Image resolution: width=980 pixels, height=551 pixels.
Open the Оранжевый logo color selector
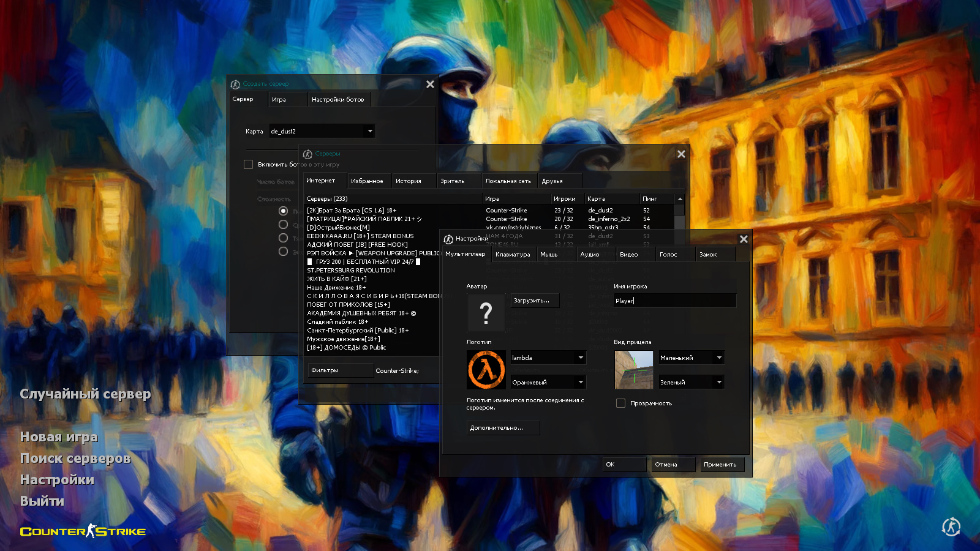pos(548,382)
